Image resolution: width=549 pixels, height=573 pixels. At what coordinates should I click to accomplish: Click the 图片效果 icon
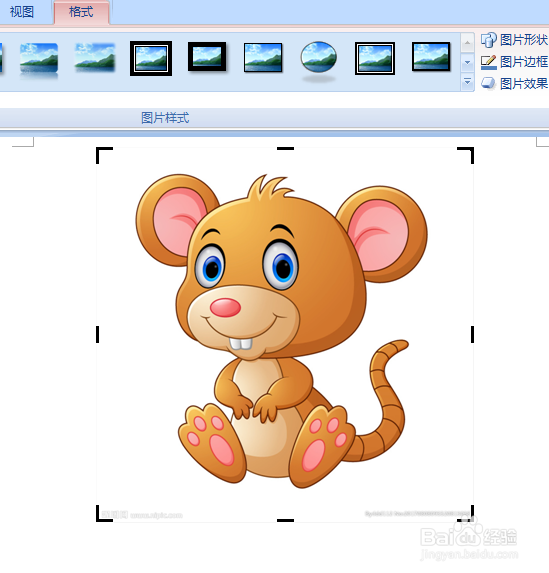pyautogui.click(x=489, y=83)
